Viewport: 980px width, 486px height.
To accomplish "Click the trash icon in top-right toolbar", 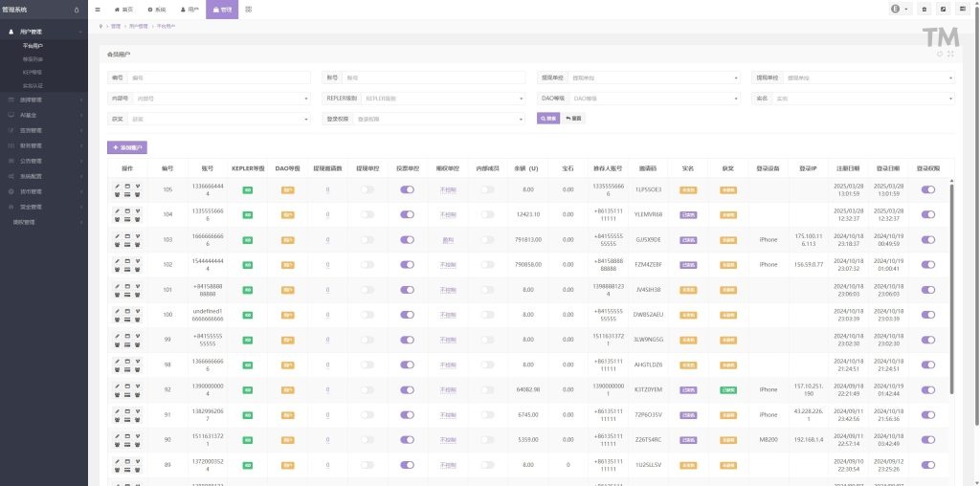I will [x=924, y=9].
